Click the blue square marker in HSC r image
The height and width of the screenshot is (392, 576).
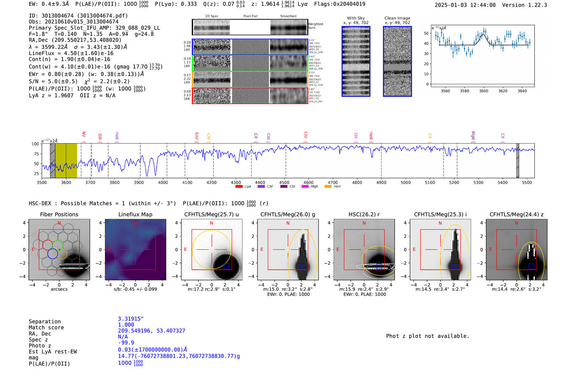[379, 266]
